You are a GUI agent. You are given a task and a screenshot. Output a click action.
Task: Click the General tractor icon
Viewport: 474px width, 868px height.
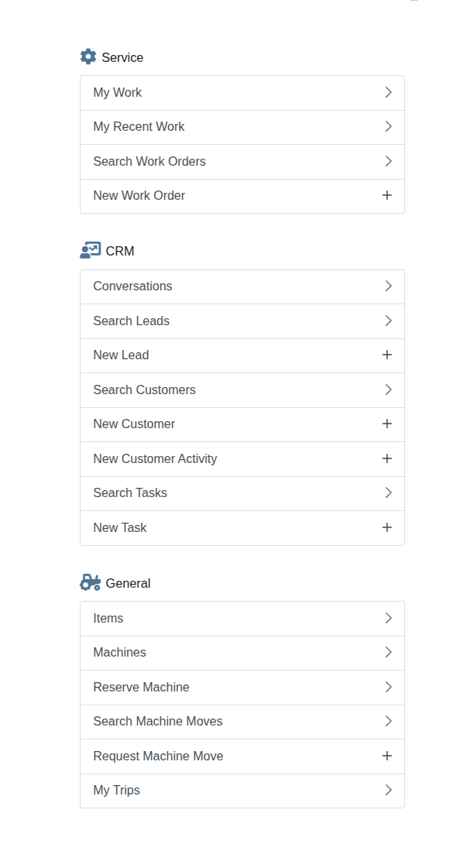tap(91, 582)
